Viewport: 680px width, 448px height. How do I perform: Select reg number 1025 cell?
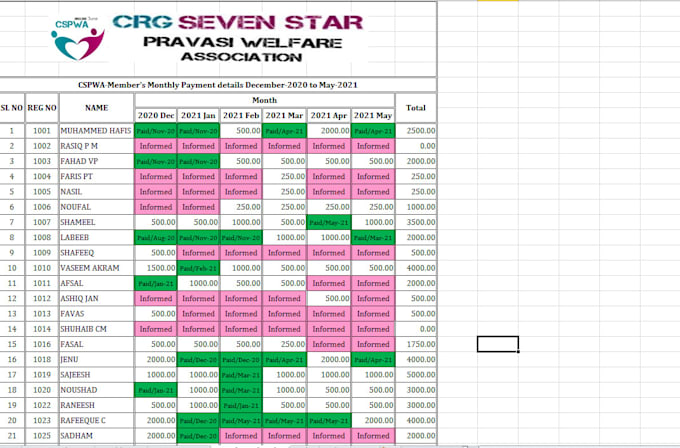click(x=42, y=436)
